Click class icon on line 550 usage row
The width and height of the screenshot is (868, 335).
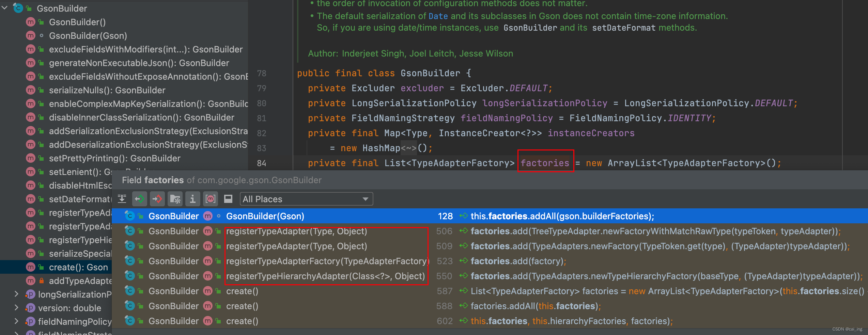(x=129, y=276)
